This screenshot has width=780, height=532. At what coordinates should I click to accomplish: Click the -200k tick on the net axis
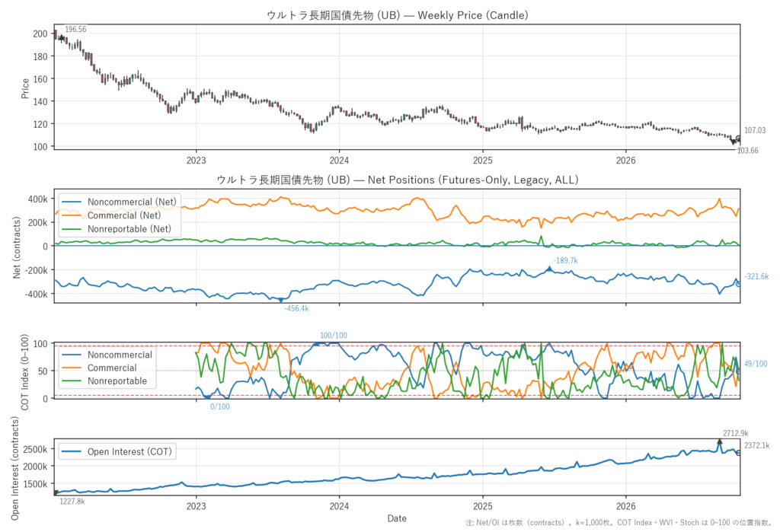point(36,270)
